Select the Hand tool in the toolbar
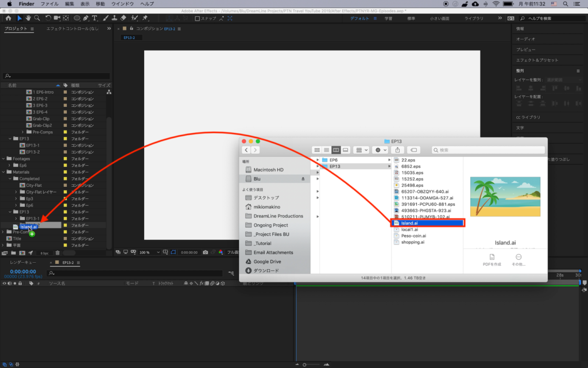Image resolution: width=588 pixels, height=368 pixels. coord(29,18)
